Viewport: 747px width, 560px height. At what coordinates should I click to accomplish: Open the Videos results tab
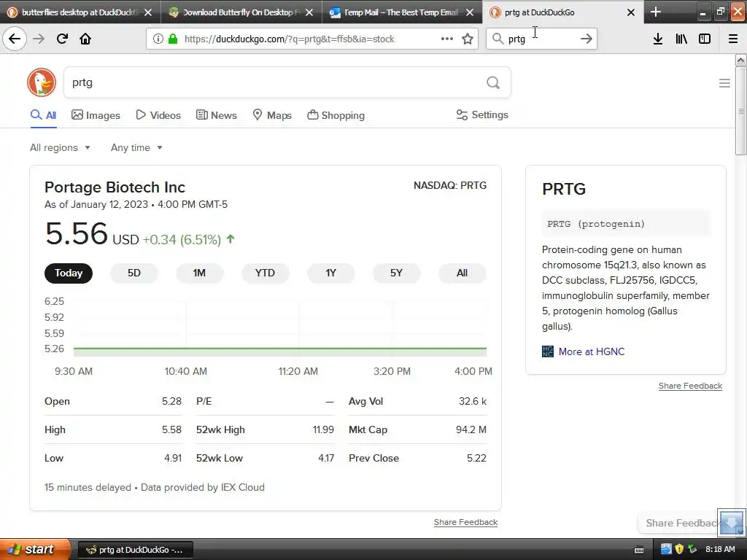(x=158, y=115)
